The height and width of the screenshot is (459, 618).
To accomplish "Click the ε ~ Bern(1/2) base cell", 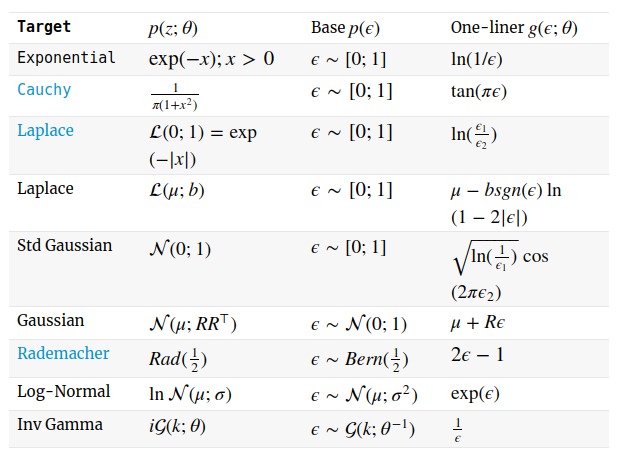I will pyautogui.click(x=356, y=358).
